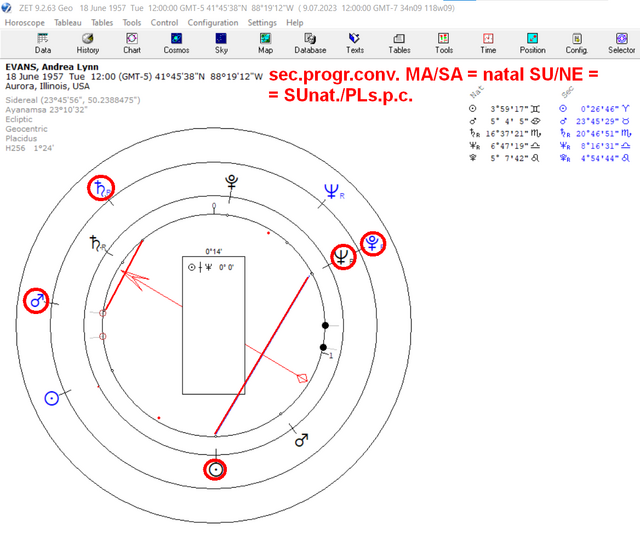Click natal Pluto position 5°7'42" Leo
The height and width of the screenshot is (548, 640).
(x=504, y=158)
